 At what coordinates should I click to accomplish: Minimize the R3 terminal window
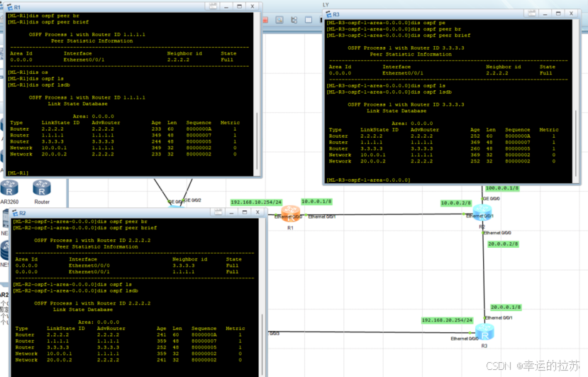545,13
